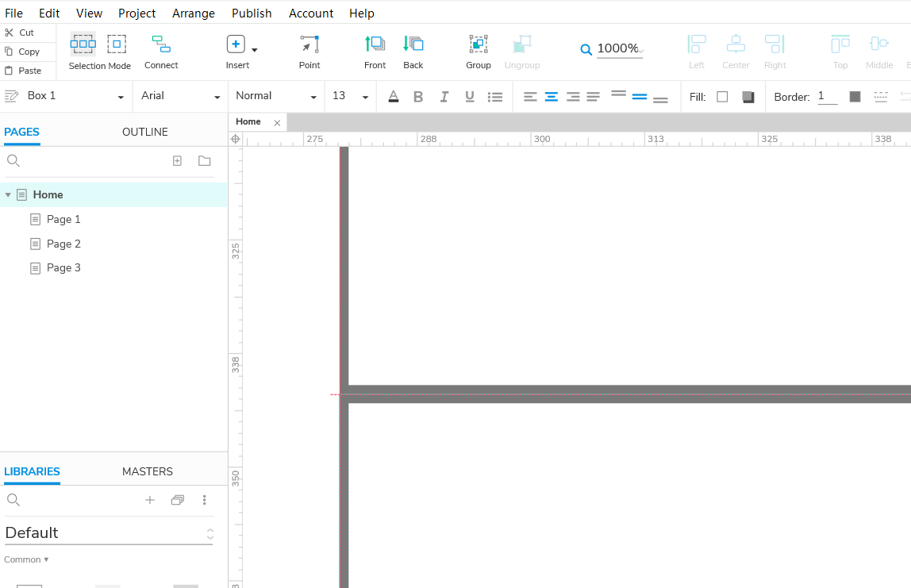The height and width of the screenshot is (588, 911).
Task: Click the Add Page icon
Action: pyautogui.click(x=177, y=161)
